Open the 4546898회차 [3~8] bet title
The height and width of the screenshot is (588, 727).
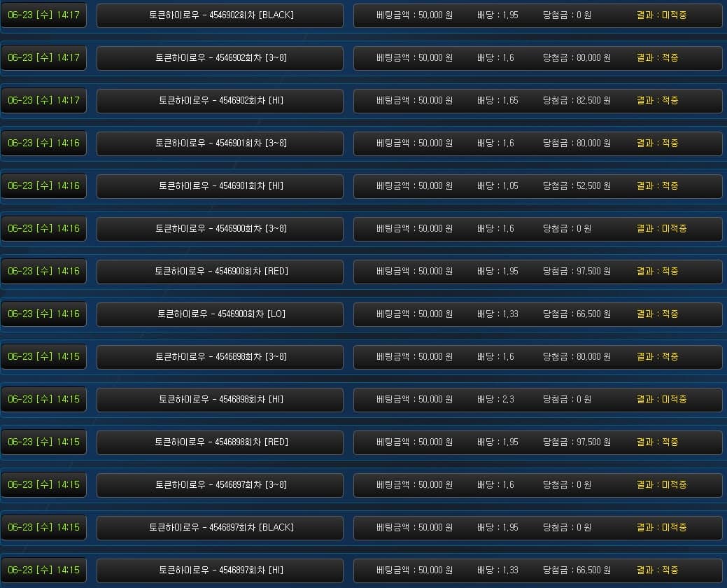(220, 357)
